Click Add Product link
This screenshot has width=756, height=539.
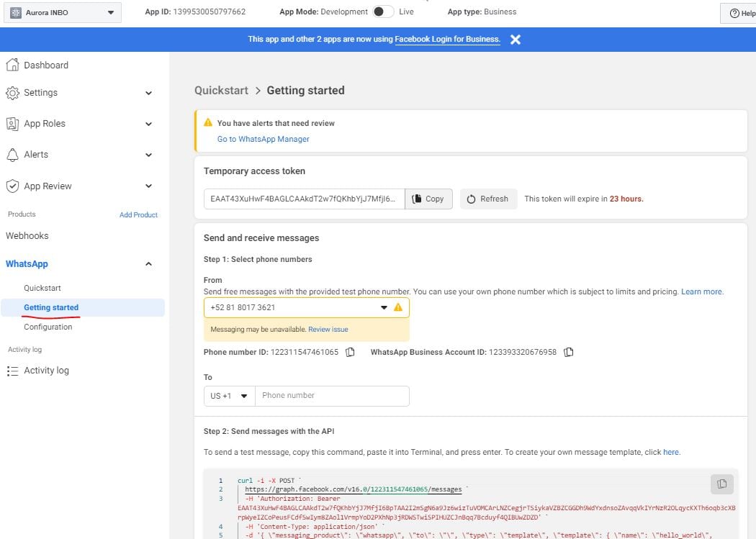(138, 215)
